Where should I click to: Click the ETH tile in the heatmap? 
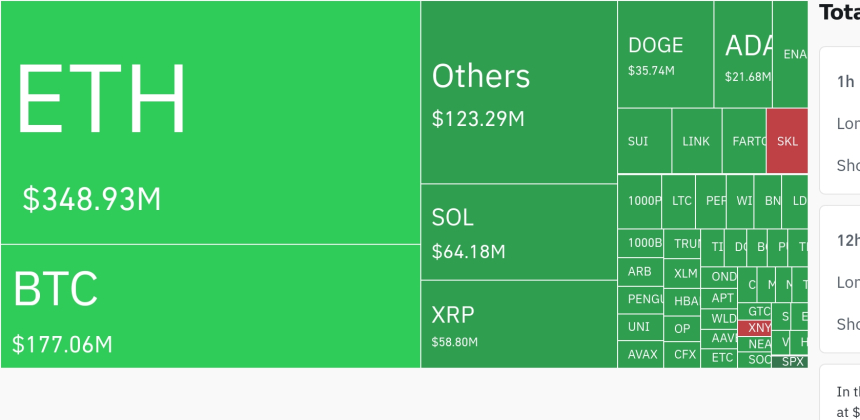click(x=210, y=122)
